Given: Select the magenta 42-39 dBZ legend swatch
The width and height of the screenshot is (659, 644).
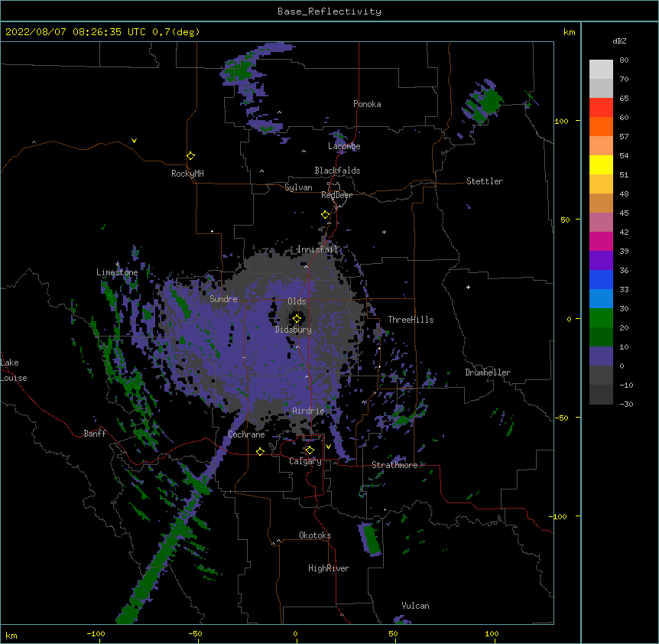Looking at the screenshot, I should 601,241.
